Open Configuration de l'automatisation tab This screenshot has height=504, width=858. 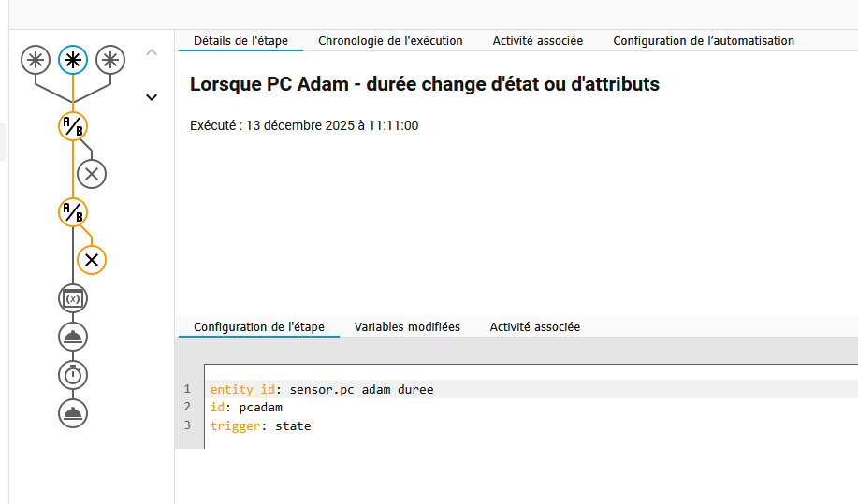(703, 41)
